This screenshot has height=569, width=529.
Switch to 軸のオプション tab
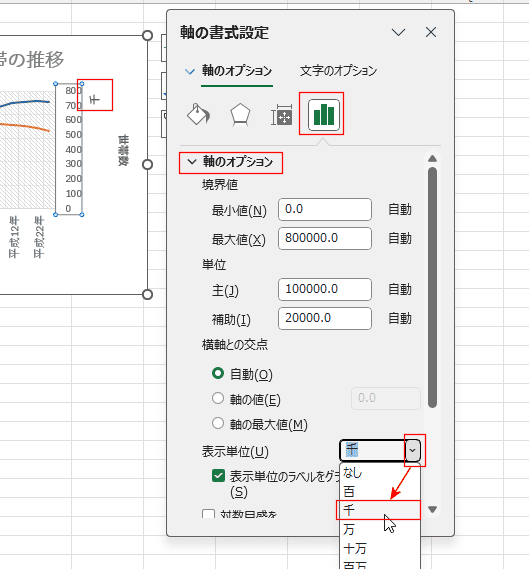pyautogui.click(x=237, y=70)
